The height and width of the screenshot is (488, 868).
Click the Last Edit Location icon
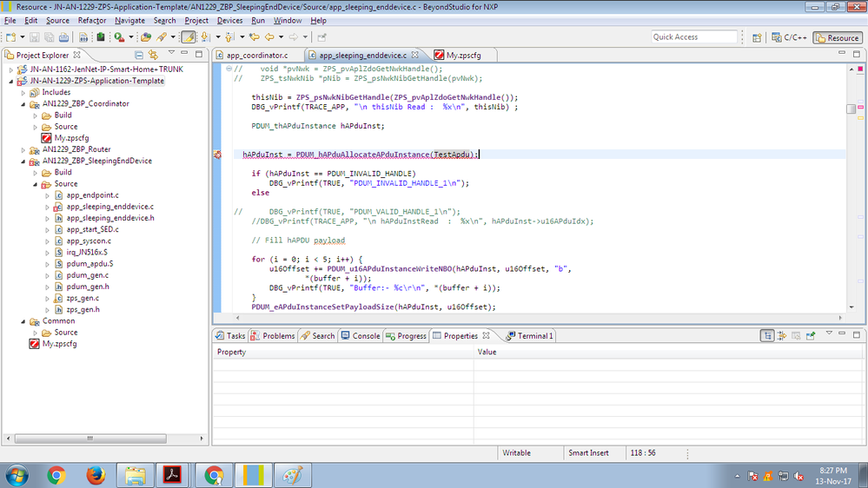254,37
